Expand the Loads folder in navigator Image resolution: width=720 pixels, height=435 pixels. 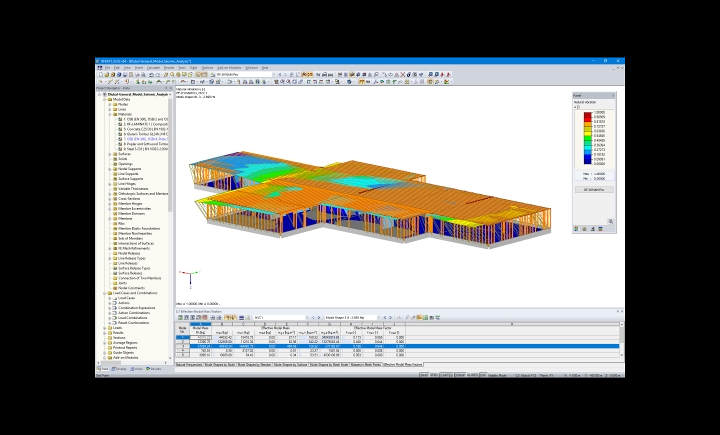pyautogui.click(x=105, y=328)
